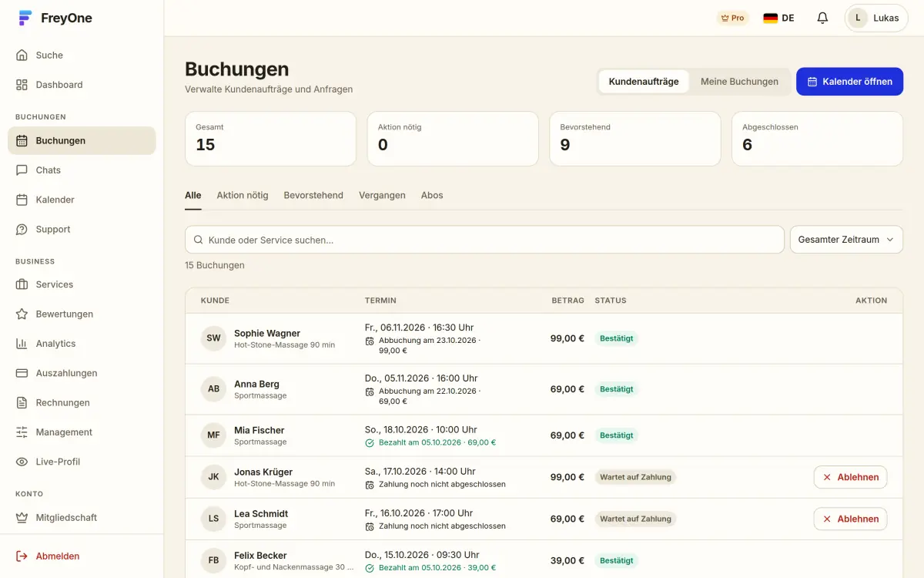Click Ablehnen for Lea Schmidt
Viewport: 924px width, 578px height.
click(x=850, y=519)
